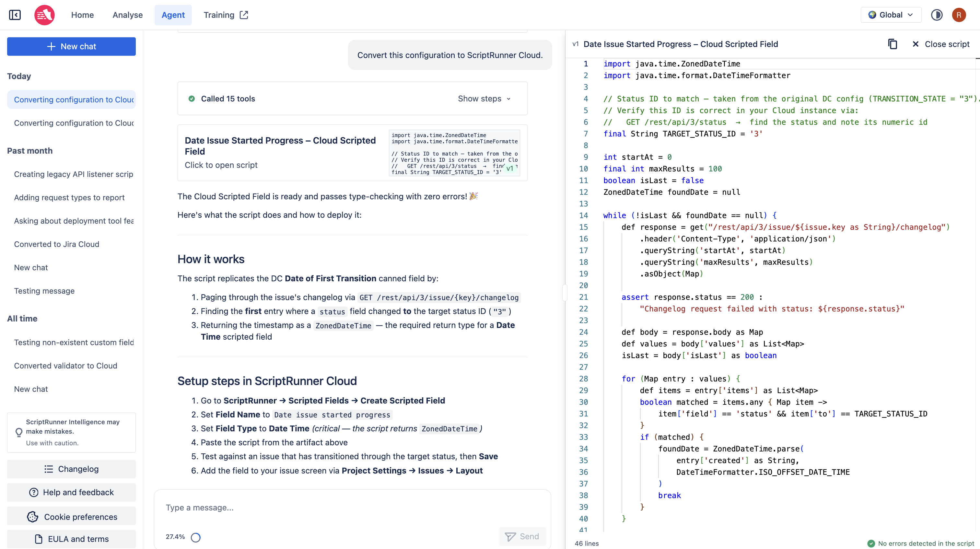Copy the script with clipboard icon
980x549 pixels.
coord(892,44)
